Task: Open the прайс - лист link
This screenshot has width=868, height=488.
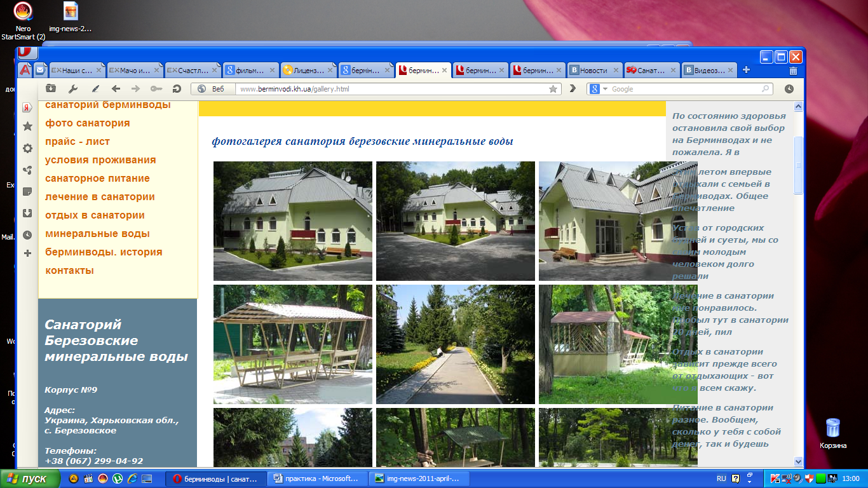Action: (x=78, y=141)
